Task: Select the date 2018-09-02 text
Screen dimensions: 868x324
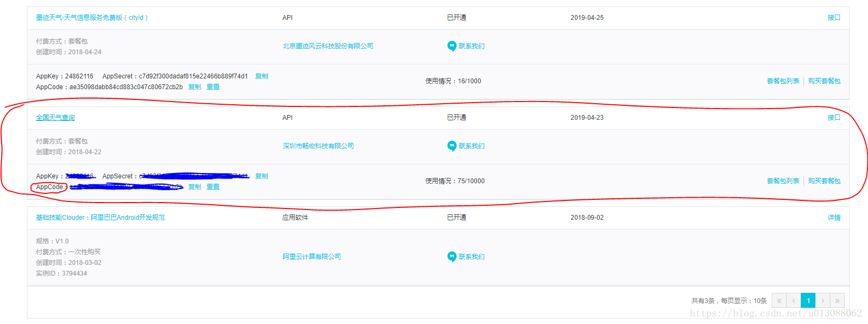Action: pyautogui.click(x=587, y=218)
